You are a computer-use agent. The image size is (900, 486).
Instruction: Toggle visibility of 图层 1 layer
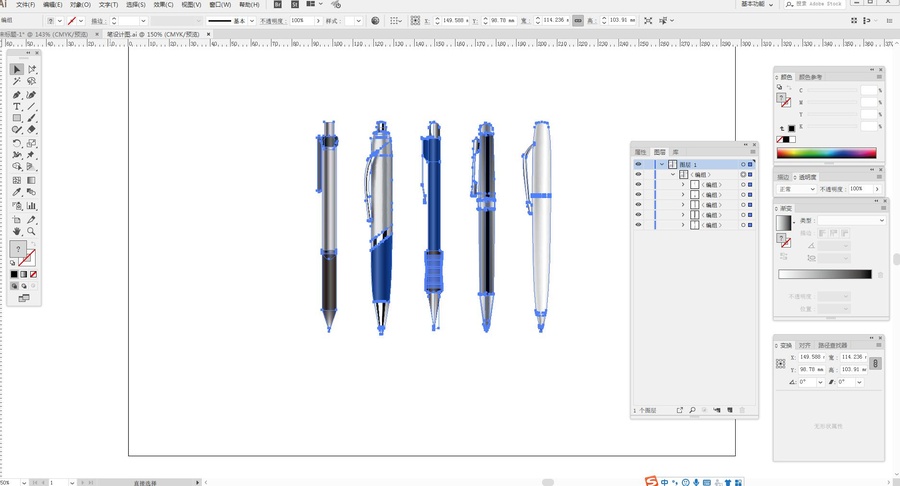click(x=638, y=164)
